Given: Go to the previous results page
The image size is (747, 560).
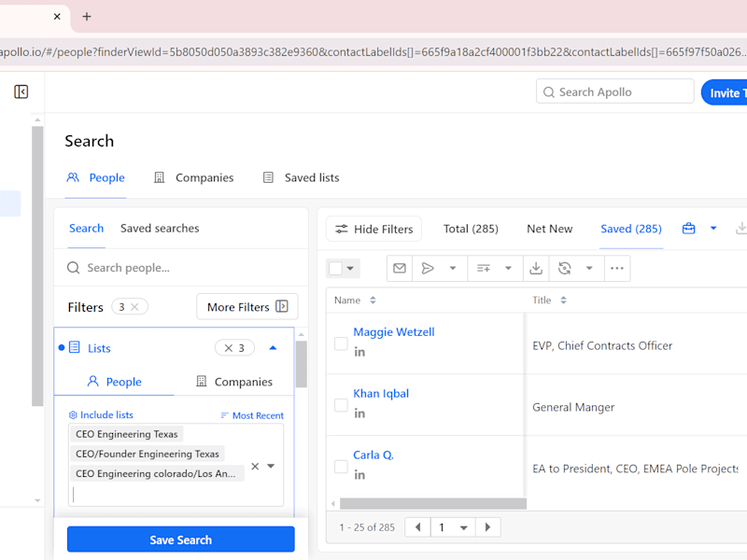Looking at the screenshot, I should [417, 527].
